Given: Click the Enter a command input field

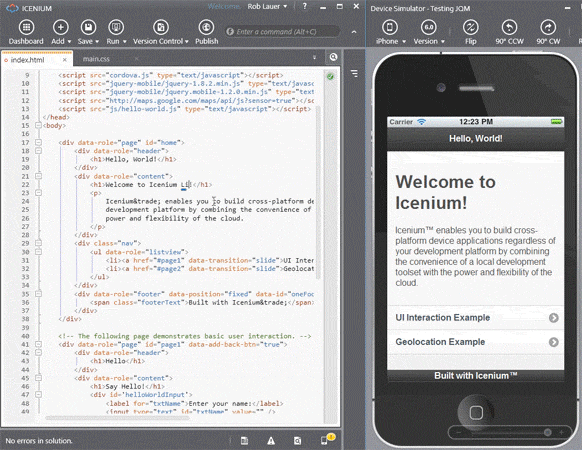Looking at the screenshot, I should click(282, 32).
